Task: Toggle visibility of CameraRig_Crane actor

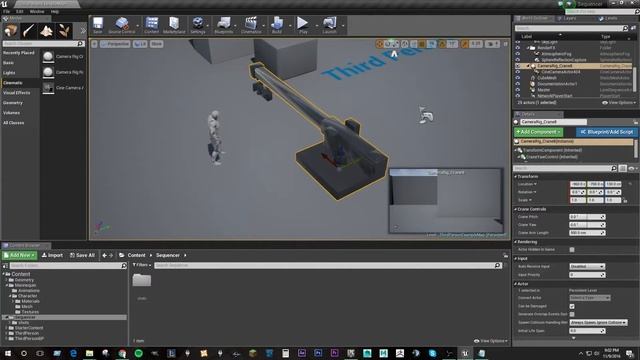Action: click(x=518, y=66)
